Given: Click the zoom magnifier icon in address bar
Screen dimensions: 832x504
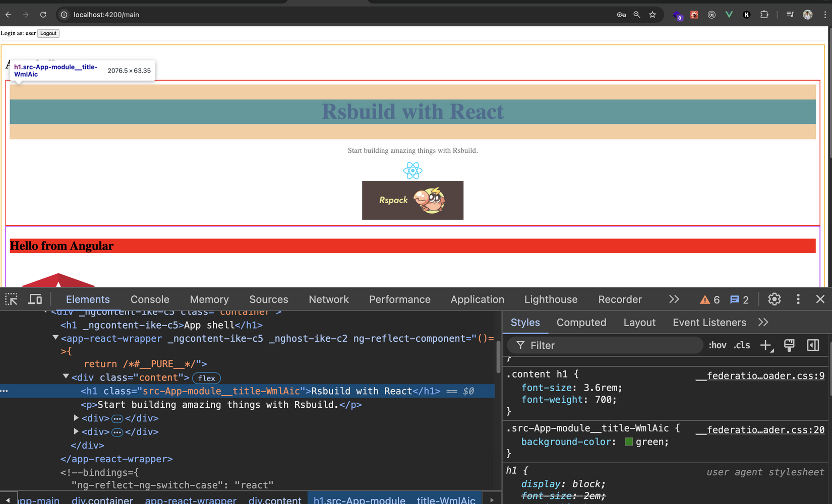Looking at the screenshot, I should pyautogui.click(x=637, y=15).
